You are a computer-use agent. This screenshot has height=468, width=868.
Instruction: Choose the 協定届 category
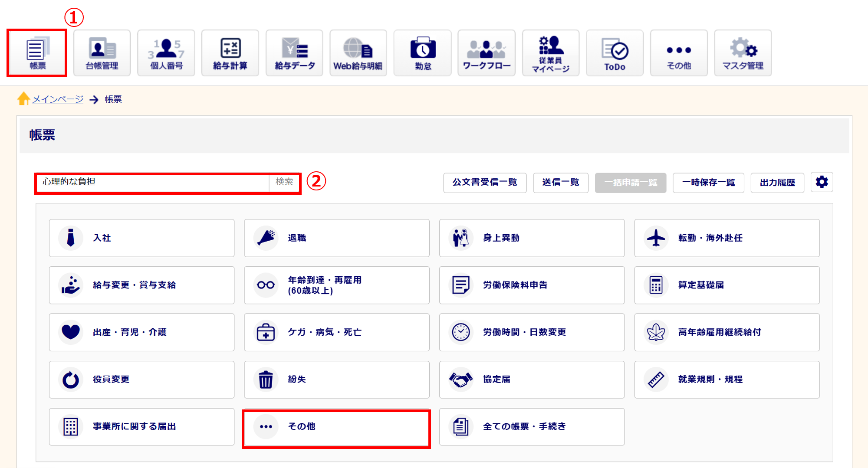click(x=532, y=380)
